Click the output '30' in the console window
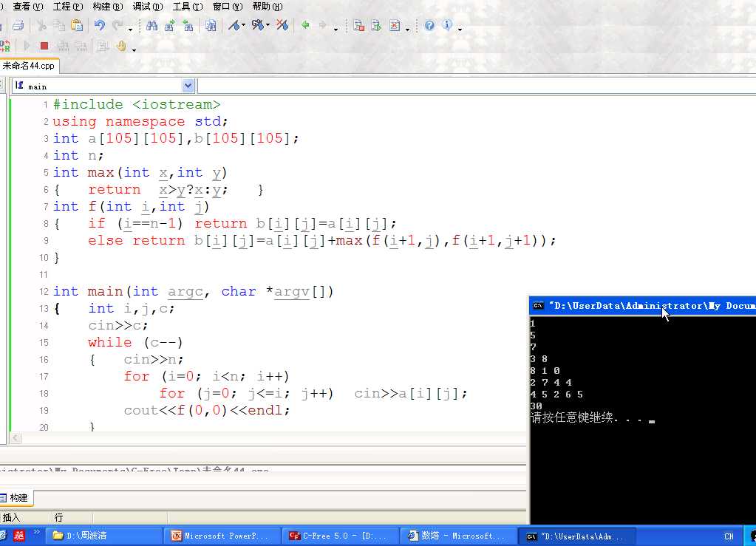756x546 pixels. [536, 406]
